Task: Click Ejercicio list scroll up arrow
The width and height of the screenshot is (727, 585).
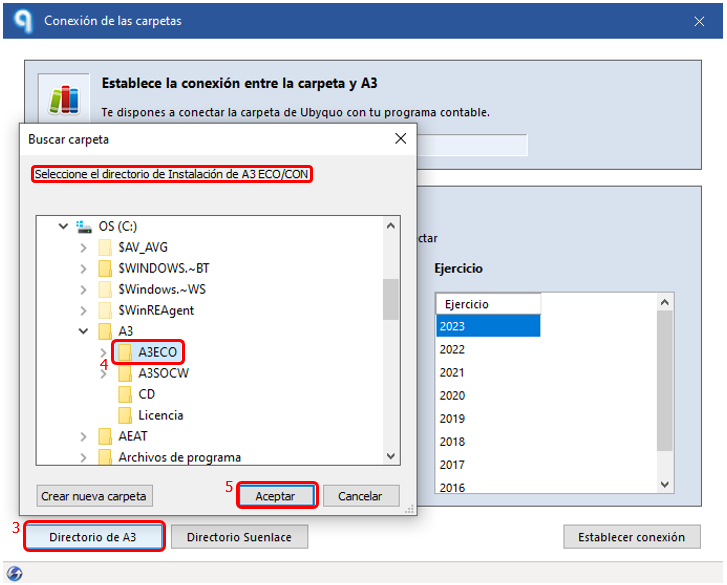Action: pos(665,302)
